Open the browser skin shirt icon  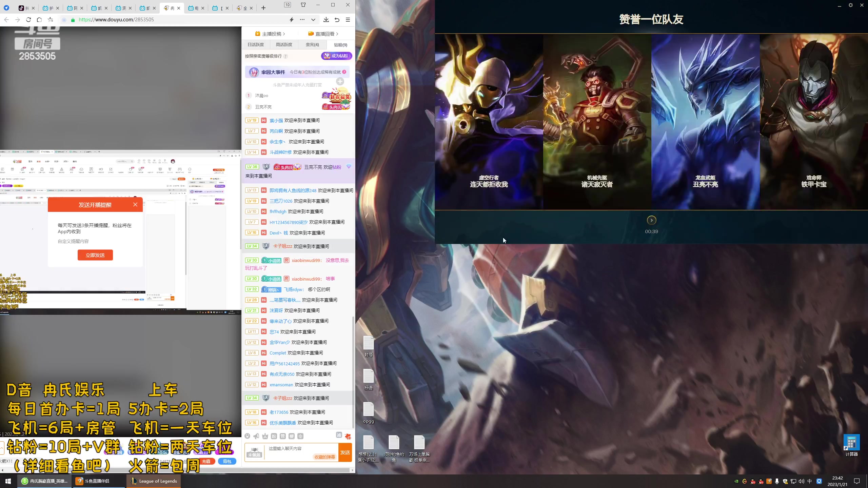303,5
